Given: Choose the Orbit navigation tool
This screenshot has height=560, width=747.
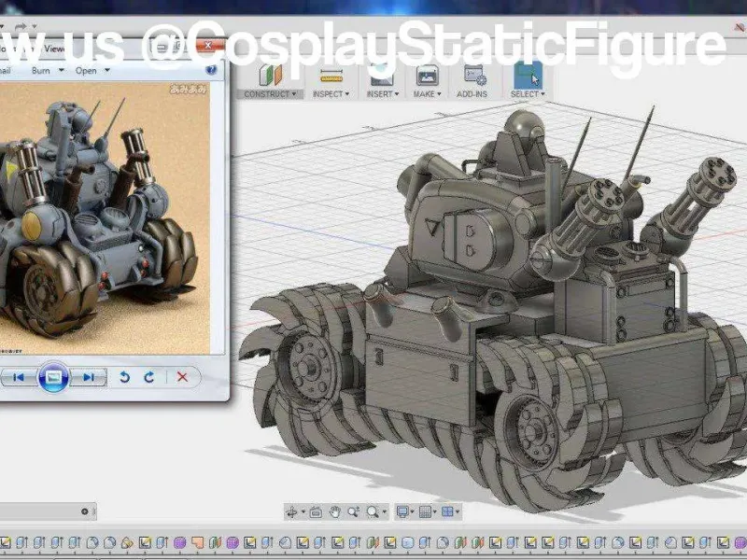Looking at the screenshot, I should click(290, 512).
